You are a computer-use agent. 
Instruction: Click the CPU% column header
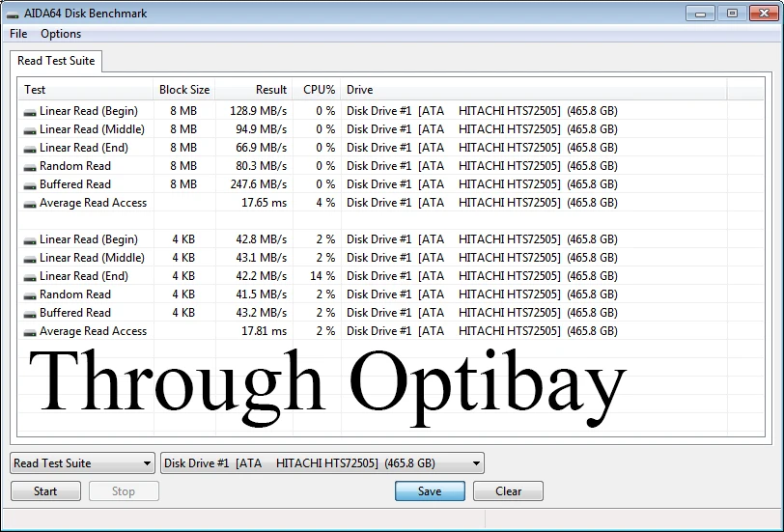[317, 90]
